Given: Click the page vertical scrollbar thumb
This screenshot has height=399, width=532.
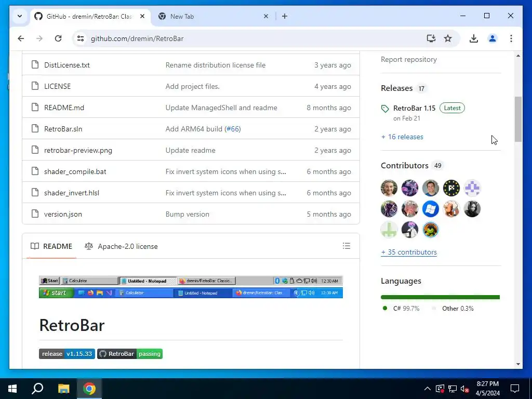Looking at the screenshot, I should (x=518, y=119).
